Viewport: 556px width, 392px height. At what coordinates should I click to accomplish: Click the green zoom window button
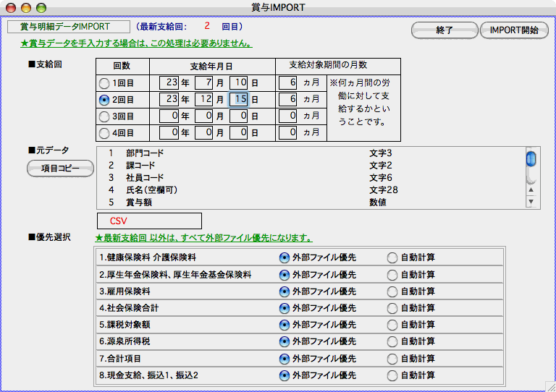(41, 7)
